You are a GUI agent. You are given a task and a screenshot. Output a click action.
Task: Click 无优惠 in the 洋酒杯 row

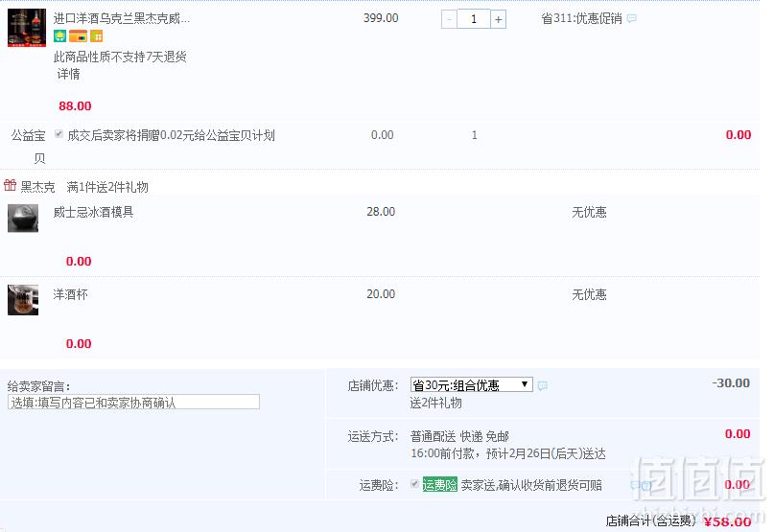click(x=590, y=294)
